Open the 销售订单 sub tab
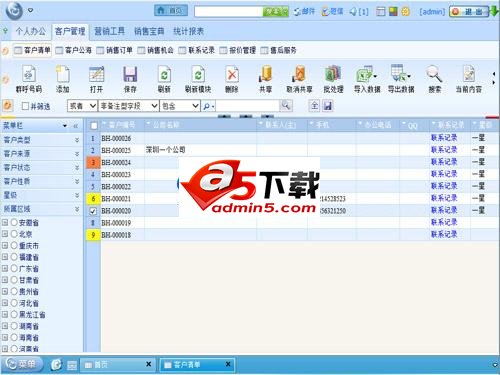500x375 pixels. point(115,51)
